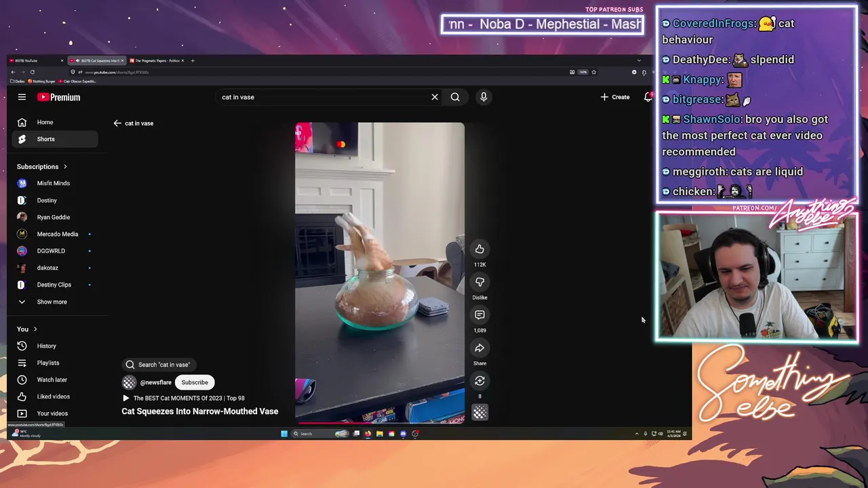
Task: Open a new browser tab
Action: [193, 60]
